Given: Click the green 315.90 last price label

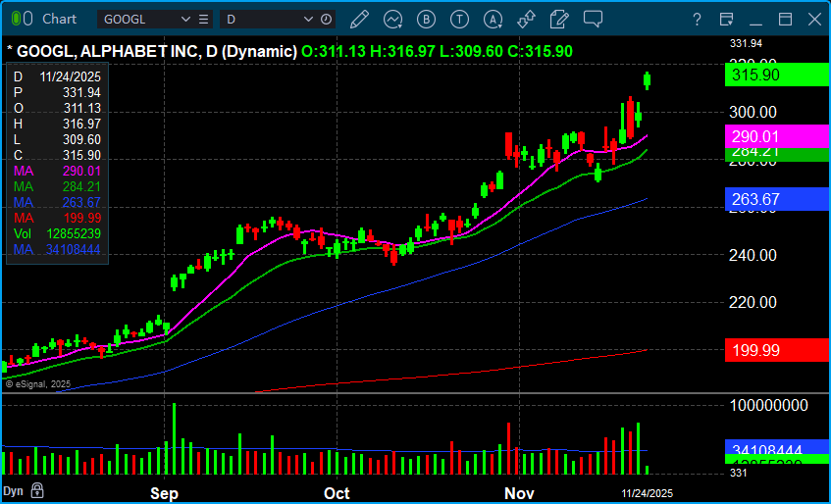Looking at the screenshot, I should coord(776,75).
